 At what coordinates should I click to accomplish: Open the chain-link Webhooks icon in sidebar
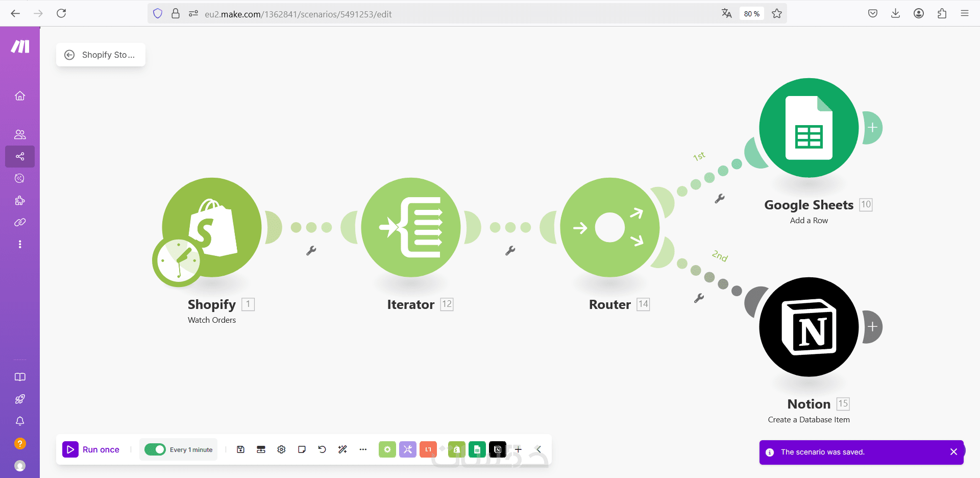tap(20, 222)
